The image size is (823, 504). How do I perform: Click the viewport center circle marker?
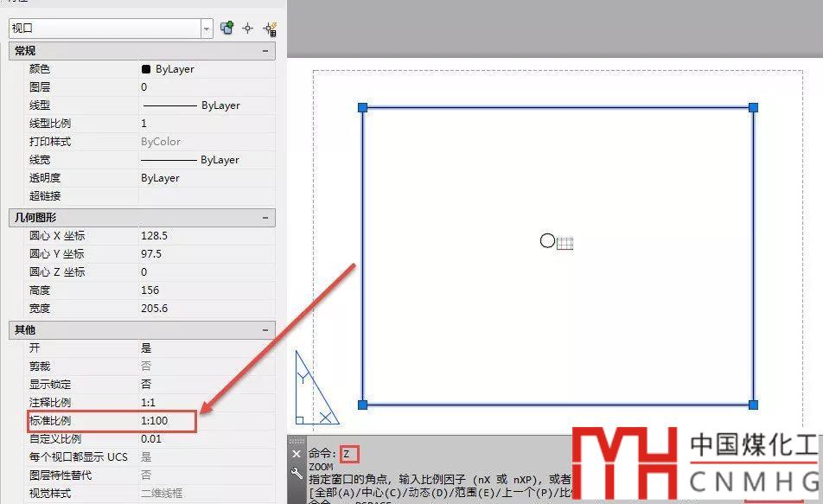tap(547, 241)
